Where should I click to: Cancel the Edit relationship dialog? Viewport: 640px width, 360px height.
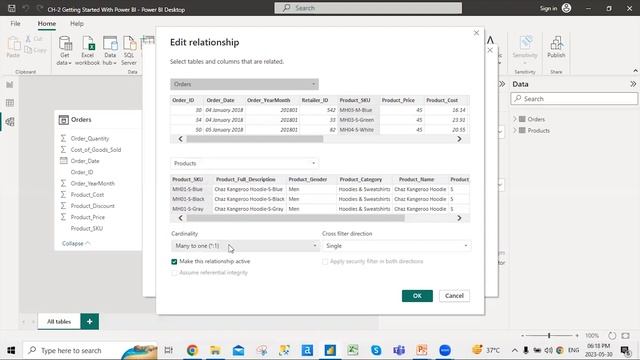tap(454, 296)
